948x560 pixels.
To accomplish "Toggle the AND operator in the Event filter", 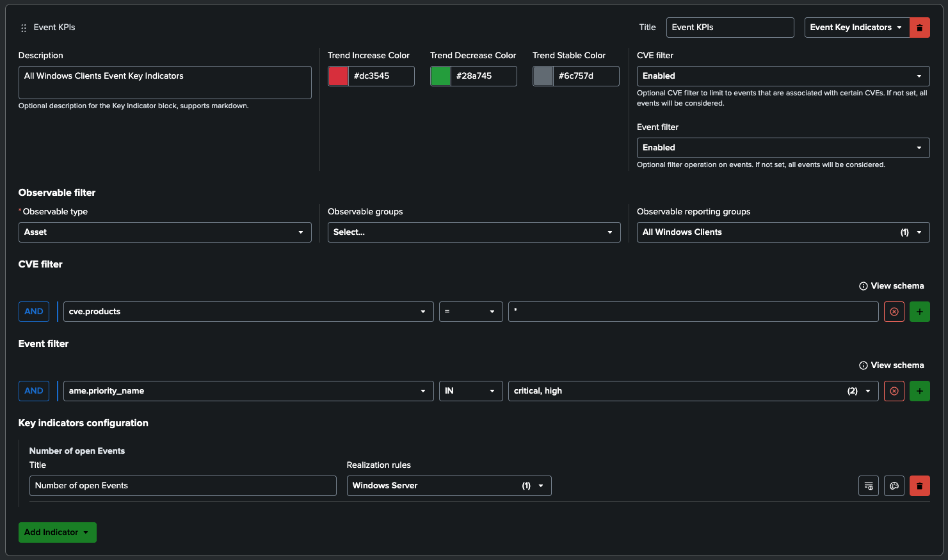I will coord(33,391).
